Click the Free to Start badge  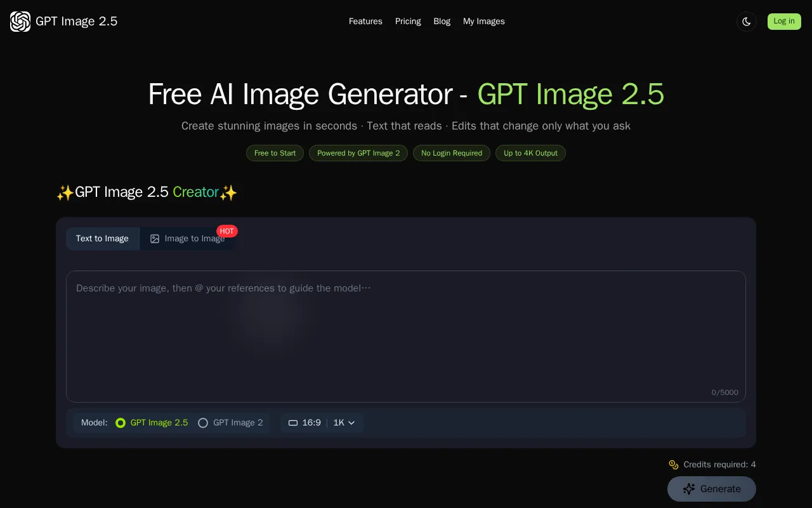275,153
